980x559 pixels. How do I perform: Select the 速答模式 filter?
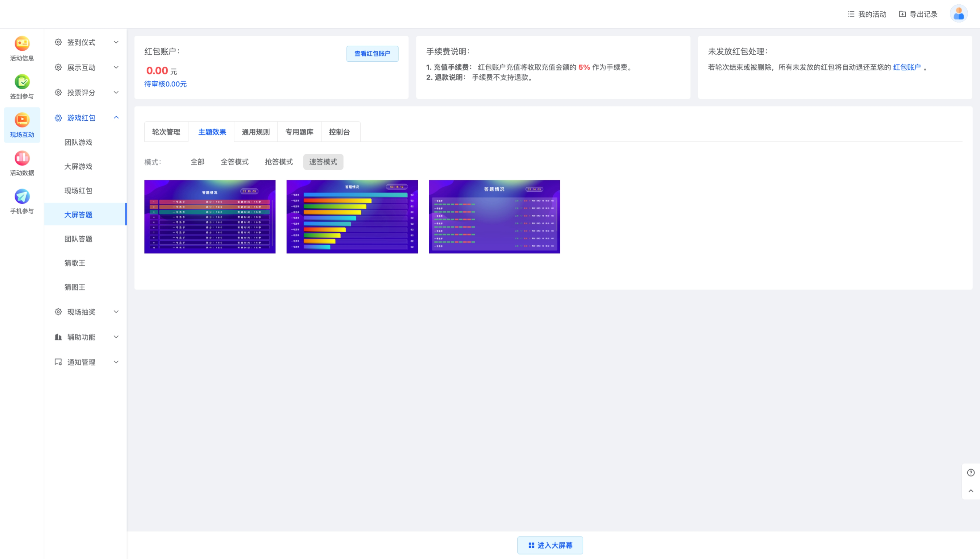[323, 162]
